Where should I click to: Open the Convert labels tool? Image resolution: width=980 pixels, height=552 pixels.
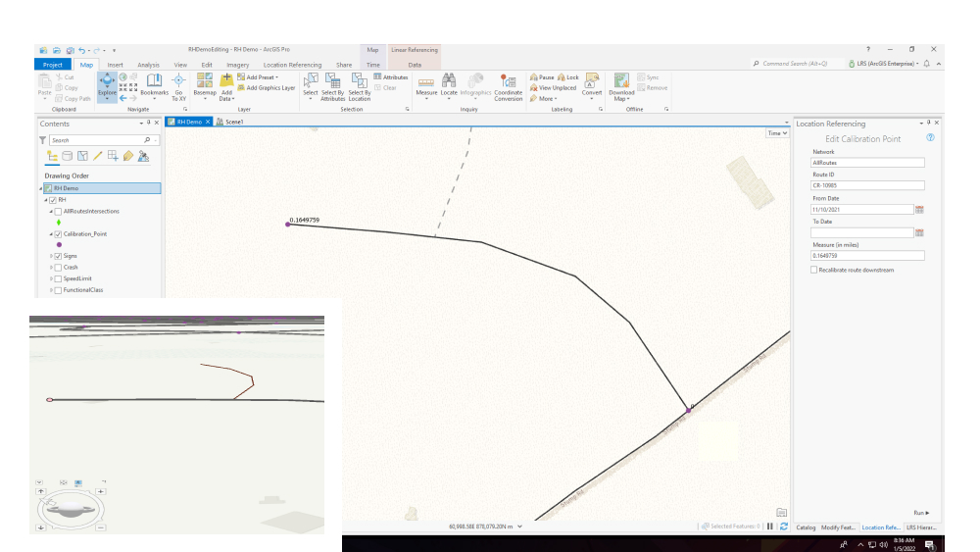[592, 85]
